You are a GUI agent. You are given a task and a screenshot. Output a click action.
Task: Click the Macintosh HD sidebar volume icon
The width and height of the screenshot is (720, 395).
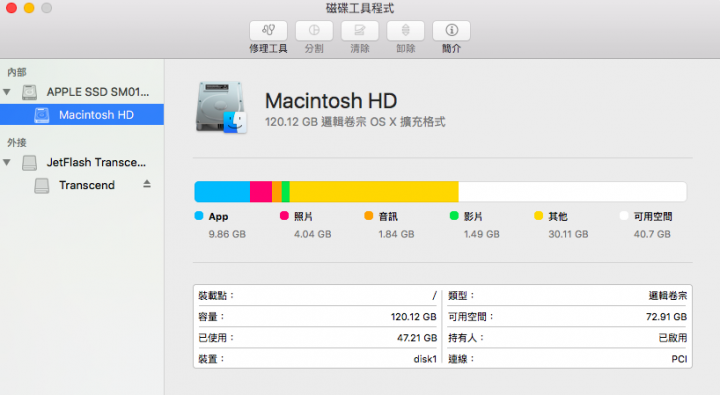click(41, 115)
